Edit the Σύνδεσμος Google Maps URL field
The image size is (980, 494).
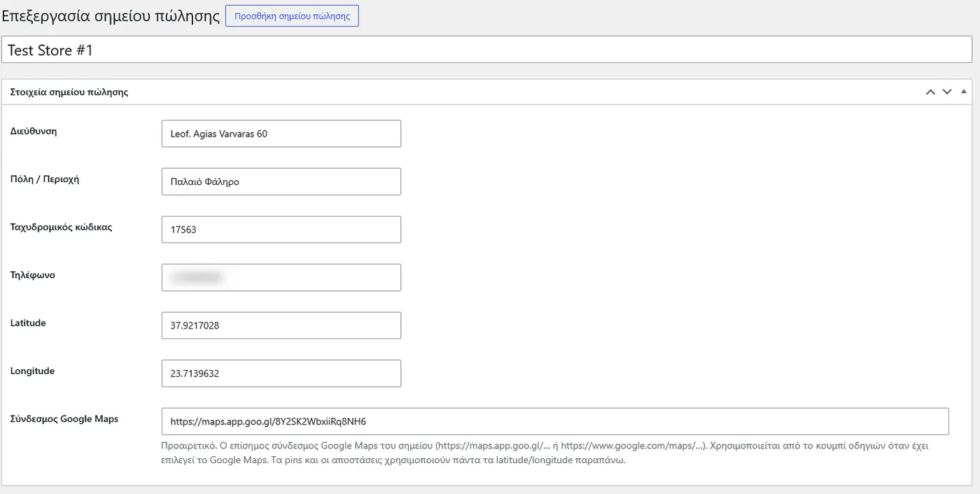click(555, 421)
